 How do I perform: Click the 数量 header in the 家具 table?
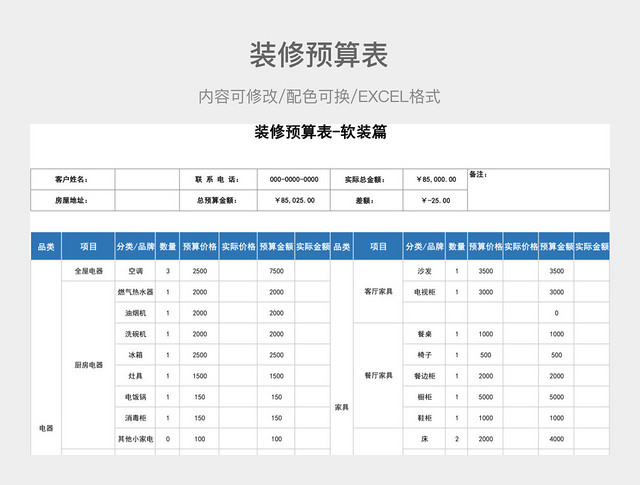[x=457, y=246]
